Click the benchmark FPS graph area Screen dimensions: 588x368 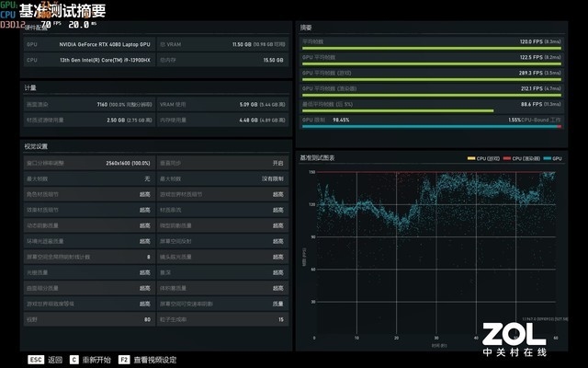[x=430, y=248]
